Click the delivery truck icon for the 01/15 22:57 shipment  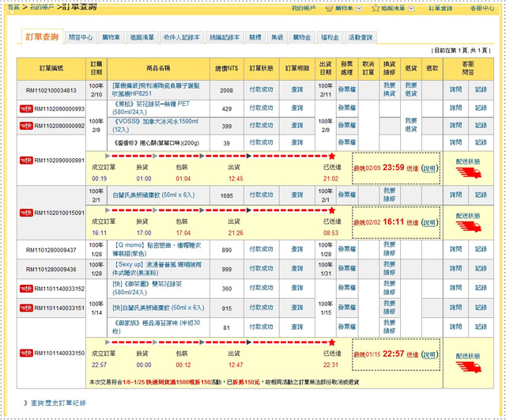pos(468,367)
